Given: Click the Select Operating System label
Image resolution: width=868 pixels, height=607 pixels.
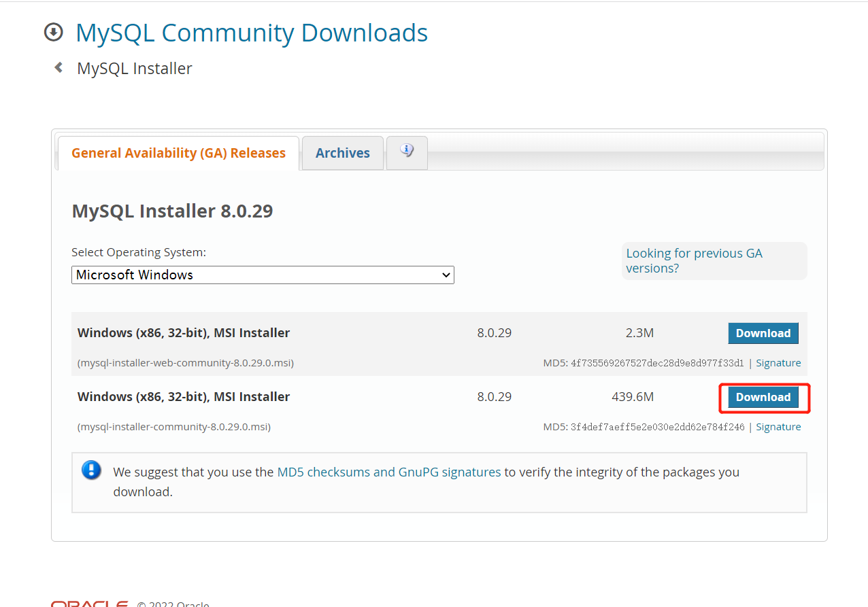Looking at the screenshot, I should (x=139, y=252).
